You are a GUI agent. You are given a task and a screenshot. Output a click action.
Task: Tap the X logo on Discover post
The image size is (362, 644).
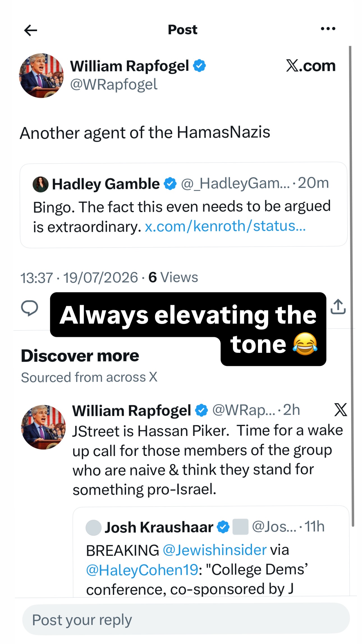341,410
